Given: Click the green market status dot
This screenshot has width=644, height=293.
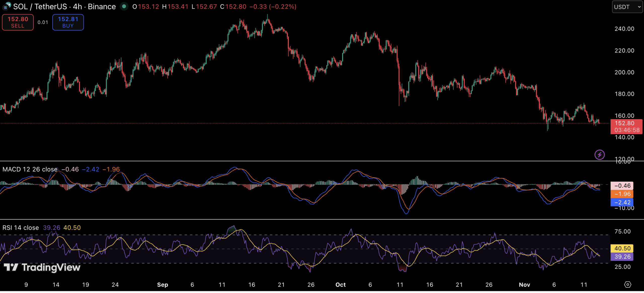Looking at the screenshot, I should tap(124, 6).
